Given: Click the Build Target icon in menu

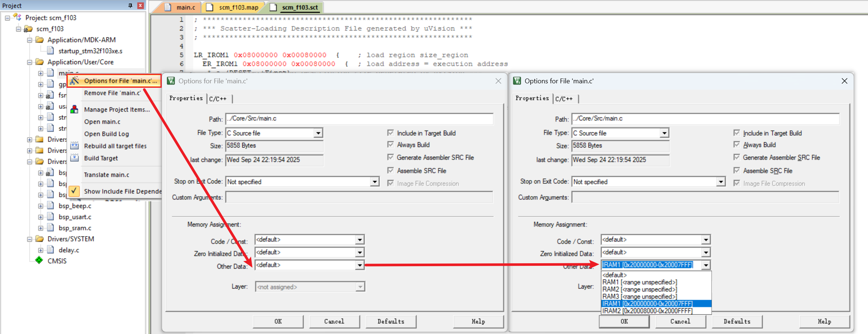Looking at the screenshot, I should 75,158.
